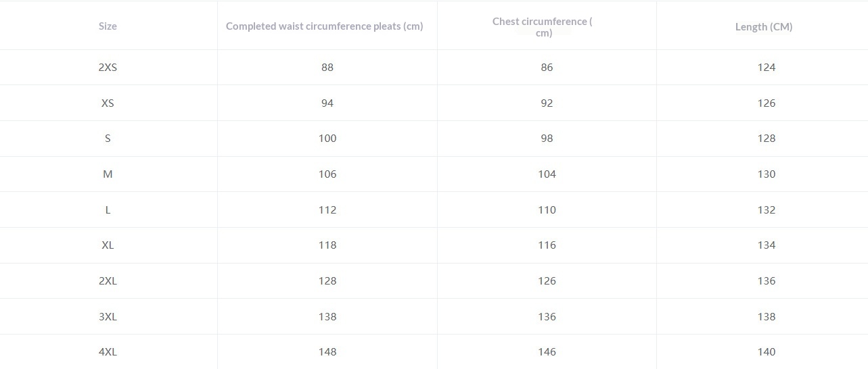Click the S size label cell
Viewport: 868px width, 369px height.
tap(108, 139)
